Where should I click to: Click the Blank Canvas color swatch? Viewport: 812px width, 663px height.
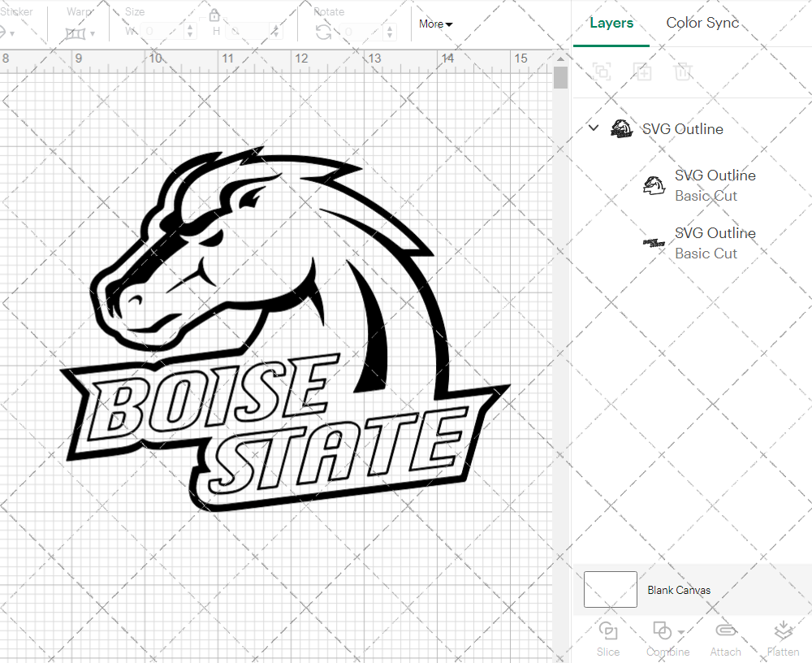click(x=609, y=590)
